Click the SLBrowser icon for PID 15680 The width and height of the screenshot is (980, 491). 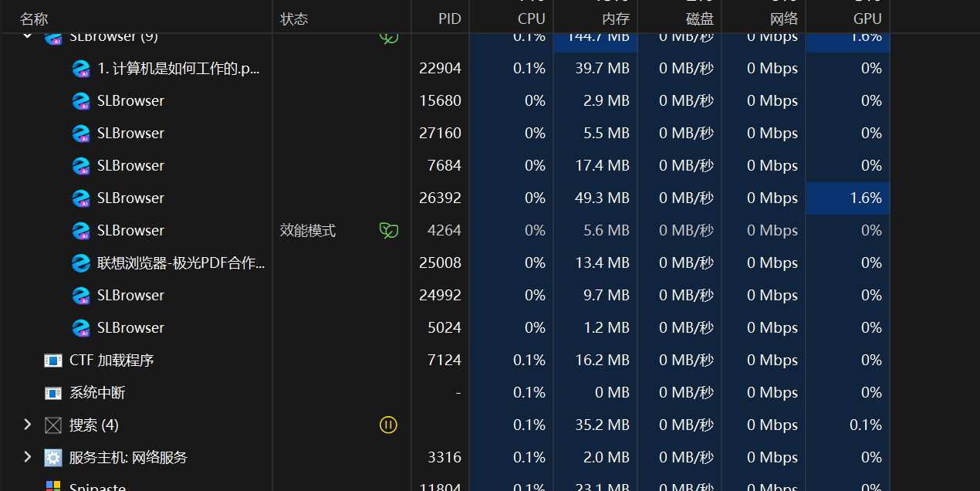tap(81, 101)
